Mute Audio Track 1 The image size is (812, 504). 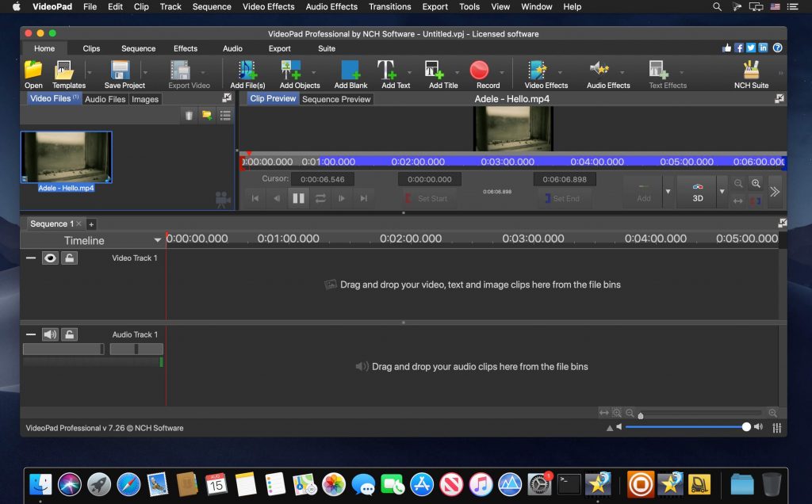pyautogui.click(x=50, y=334)
